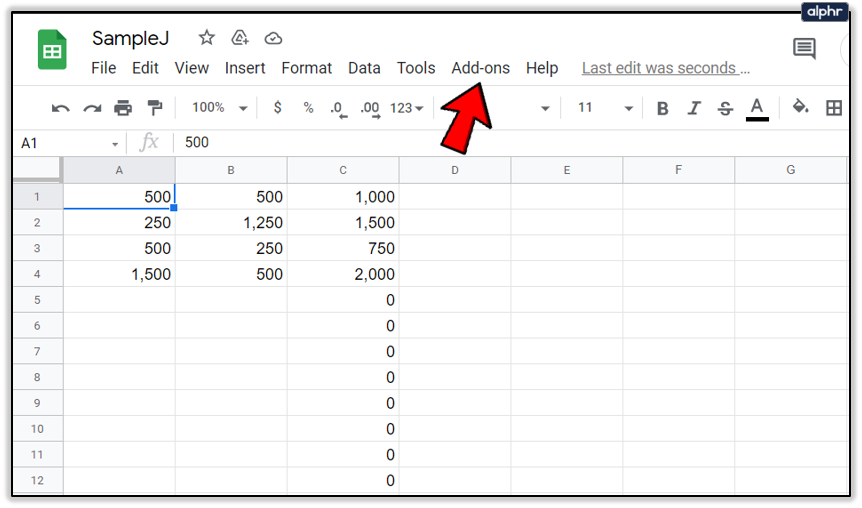Select cell C4 containing 2,000
The image size is (862, 508).
343,274
